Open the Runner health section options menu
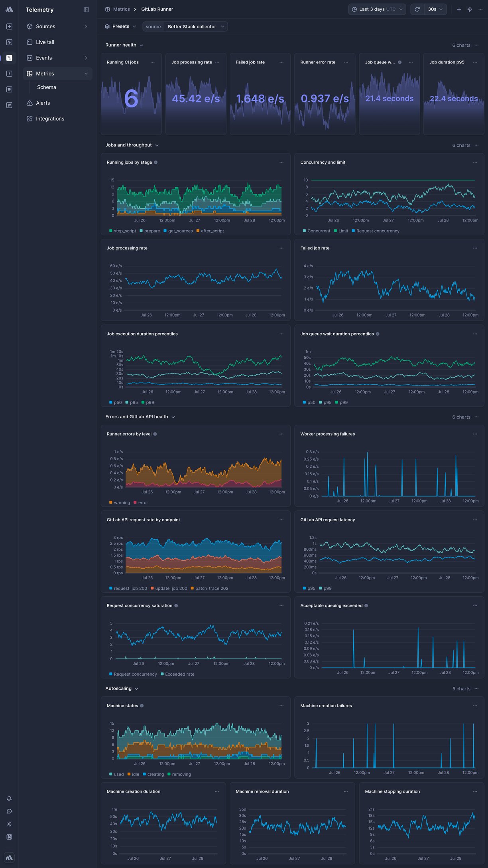Viewport: 488px width, 868px height. 477,45
